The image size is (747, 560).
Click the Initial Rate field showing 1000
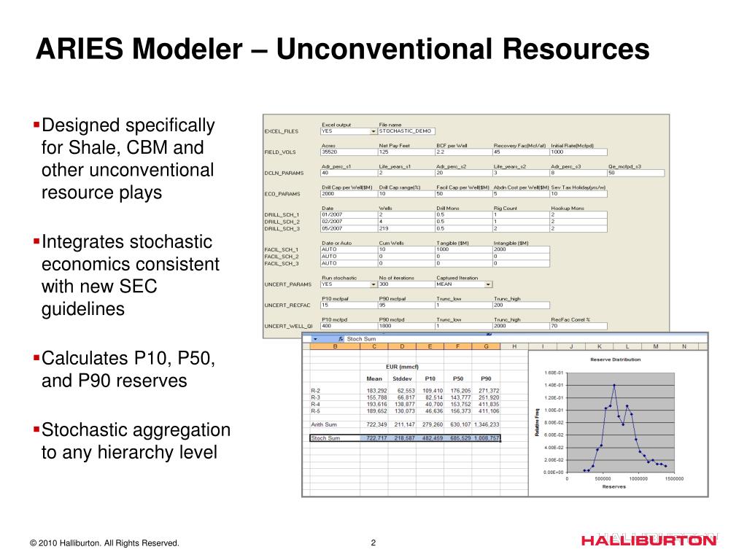pyautogui.click(x=578, y=152)
